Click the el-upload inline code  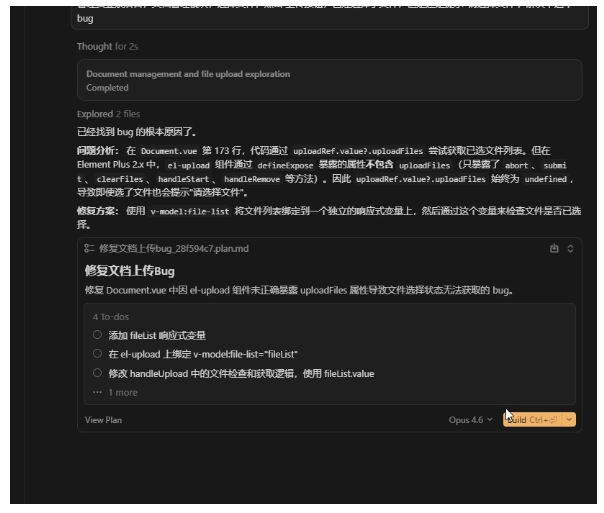(x=188, y=165)
